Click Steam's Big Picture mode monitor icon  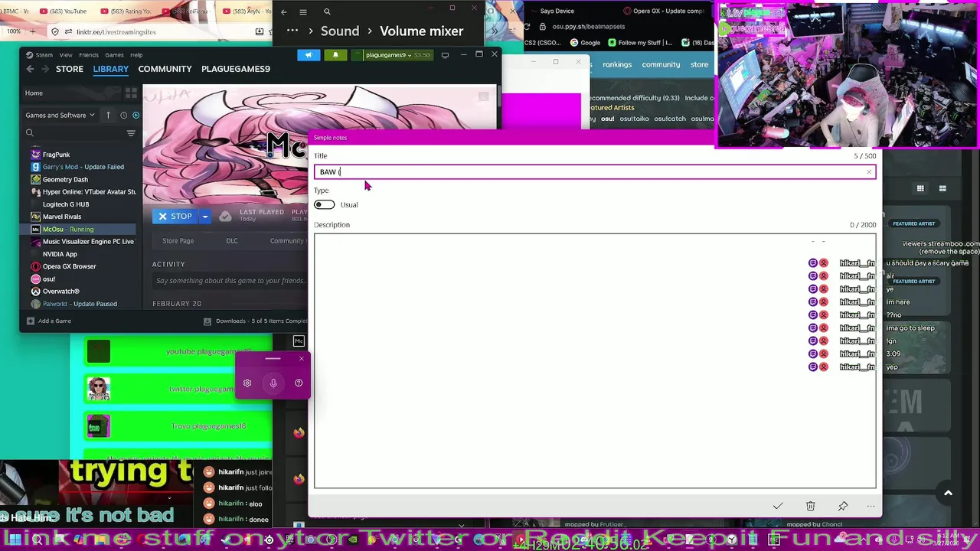pyautogui.click(x=445, y=55)
